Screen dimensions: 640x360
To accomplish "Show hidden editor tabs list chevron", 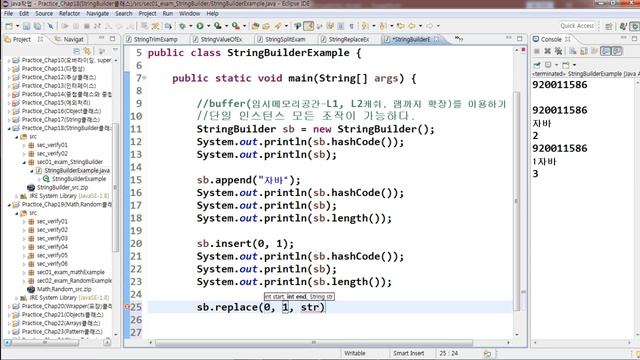I will pyautogui.click(x=459, y=38).
